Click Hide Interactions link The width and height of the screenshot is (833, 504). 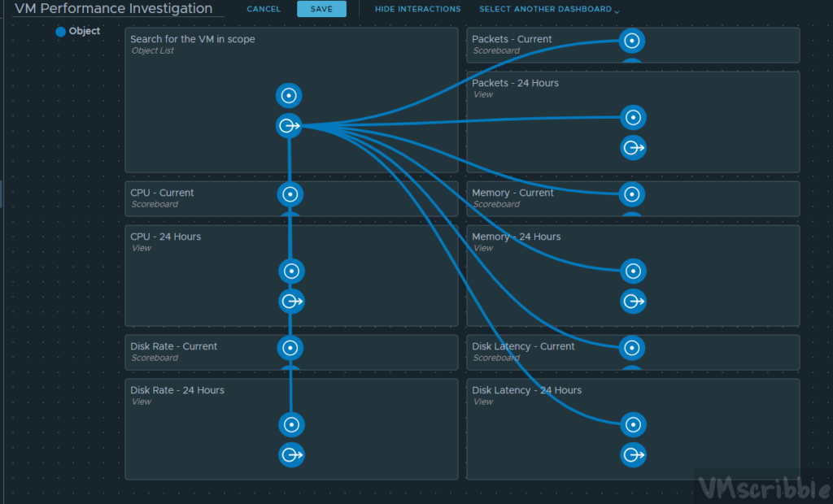point(417,10)
